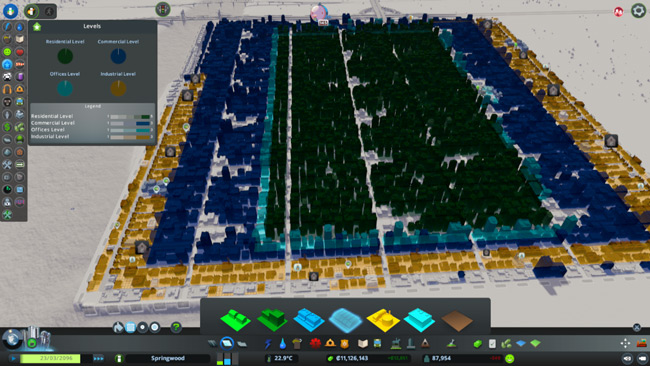Screen dimensions: 650x366
Task: Toggle the simulation play/pause button
Action: [x=14, y=358]
